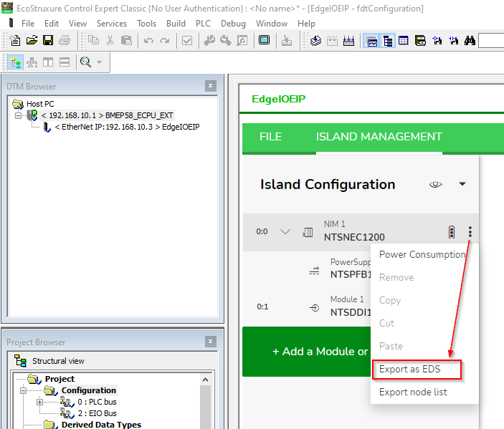Click the New project toolbar icon
Viewport: 504px width, 429px height.
16,41
